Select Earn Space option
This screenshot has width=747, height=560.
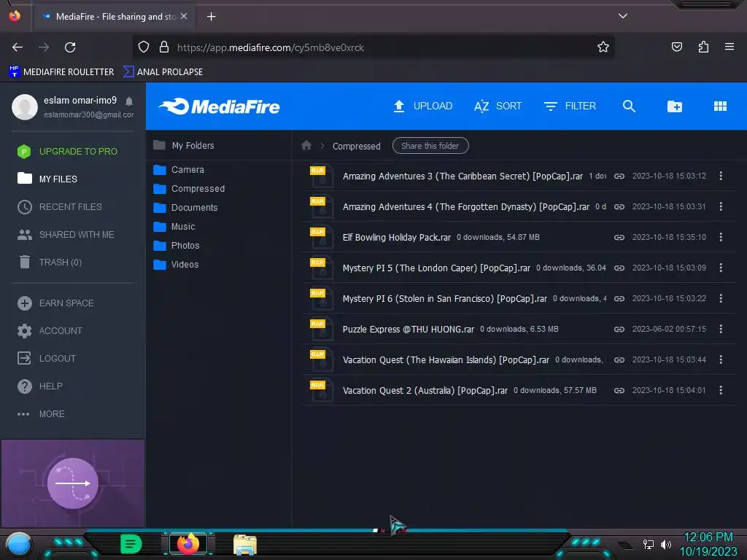(55, 303)
